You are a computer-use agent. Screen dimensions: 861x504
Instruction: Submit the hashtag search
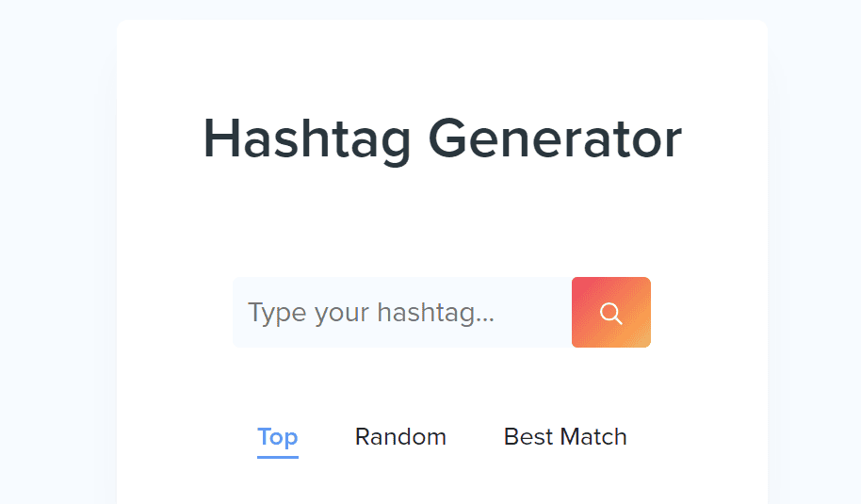(x=610, y=313)
